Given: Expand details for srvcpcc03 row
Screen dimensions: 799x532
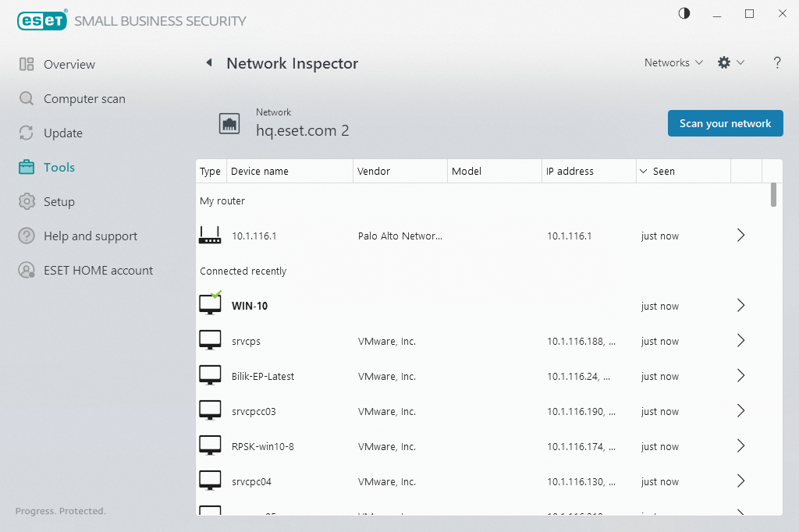Looking at the screenshot, I should pos(741,411).
